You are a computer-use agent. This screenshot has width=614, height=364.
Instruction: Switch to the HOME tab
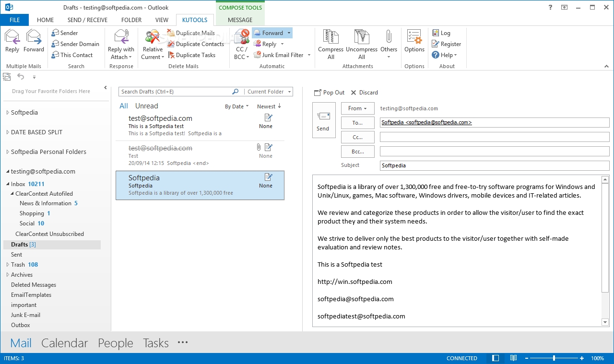coord(46,20)
